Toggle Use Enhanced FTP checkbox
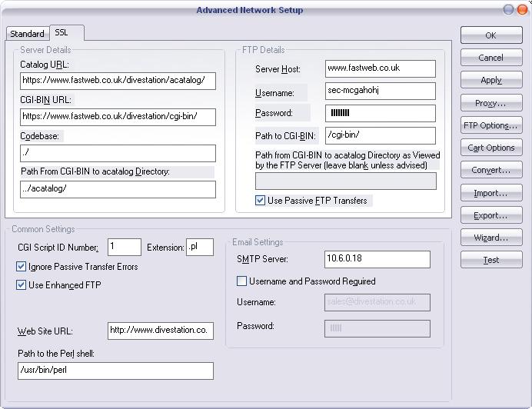532x409 pixels. pyautogui.click(x=21, y=285)
